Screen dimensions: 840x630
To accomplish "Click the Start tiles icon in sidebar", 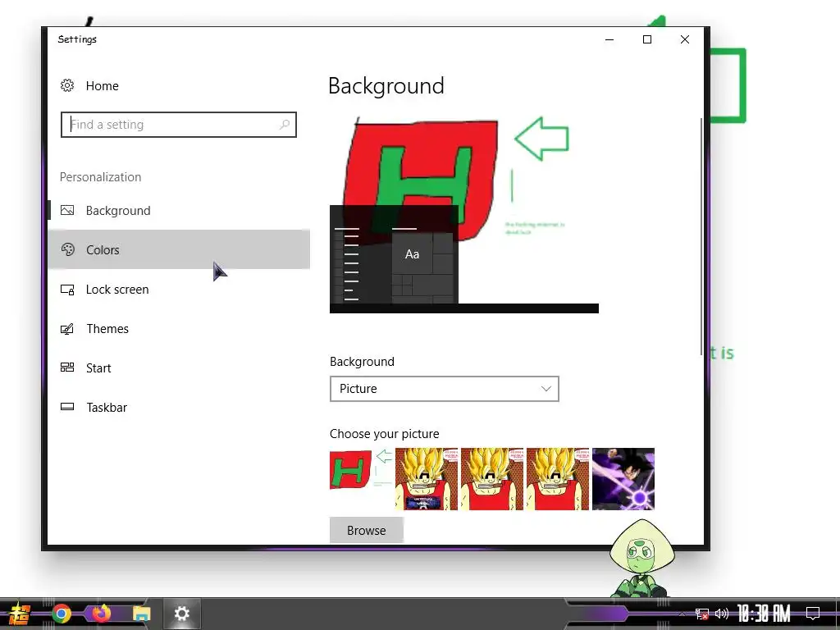I will pos(67,367).
